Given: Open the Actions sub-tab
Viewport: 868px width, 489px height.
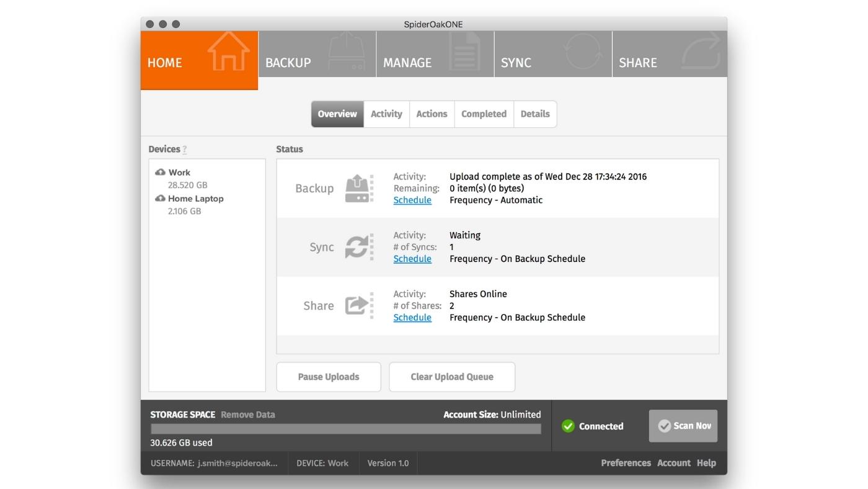Looking at the screenshot, I should [x=432, y=114].
